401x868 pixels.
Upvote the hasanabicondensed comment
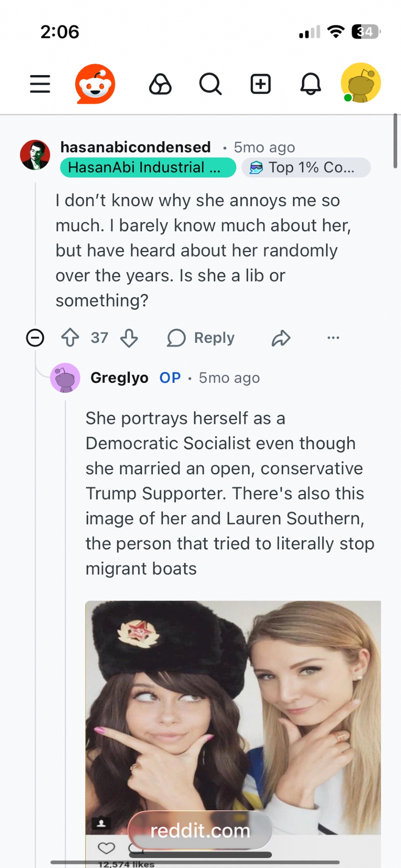point(70,338)
